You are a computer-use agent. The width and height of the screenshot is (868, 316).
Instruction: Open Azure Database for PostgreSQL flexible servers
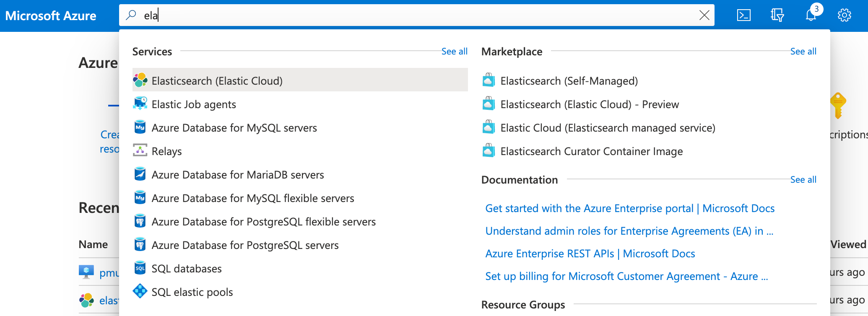(263, 222)
